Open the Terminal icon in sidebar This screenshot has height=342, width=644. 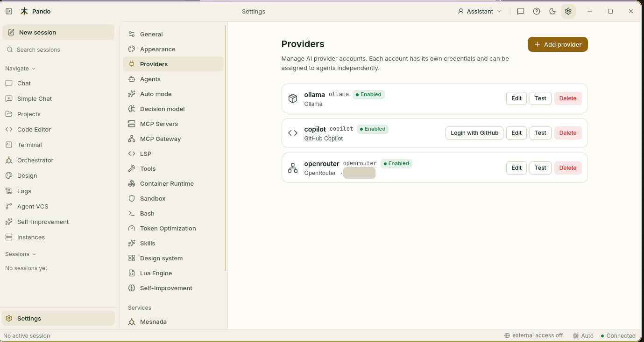click(x=9, y=145)
